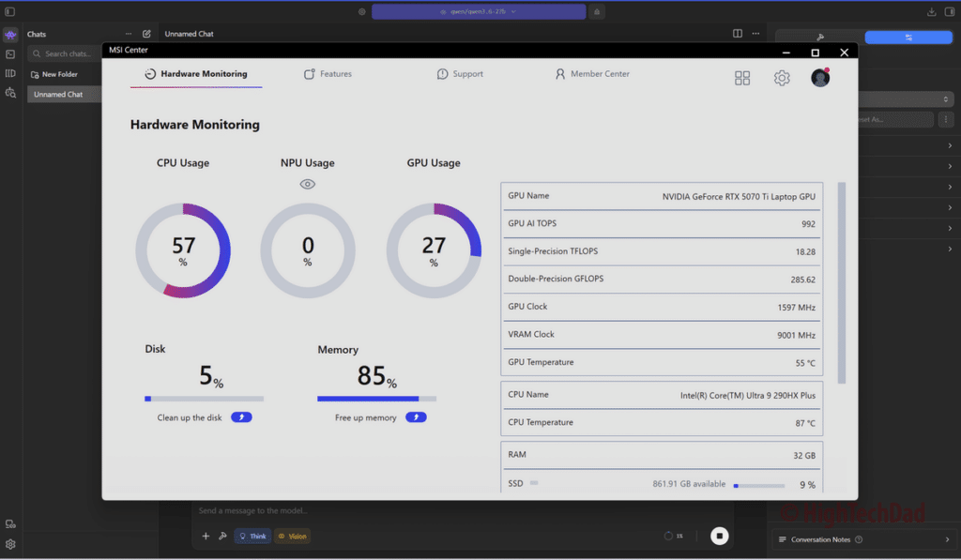
Task: Open the Chats panel more options menu
Action: 128,35
